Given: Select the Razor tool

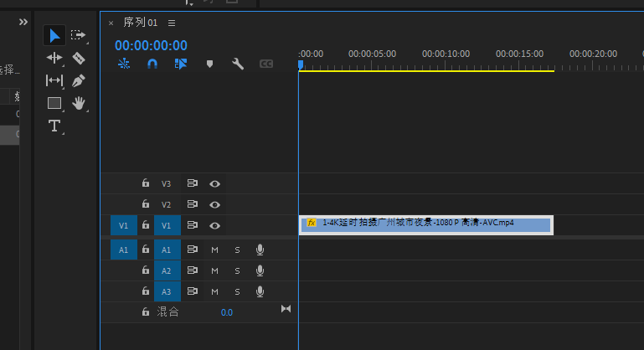Looking at the screenshot, I should [79, 58].
